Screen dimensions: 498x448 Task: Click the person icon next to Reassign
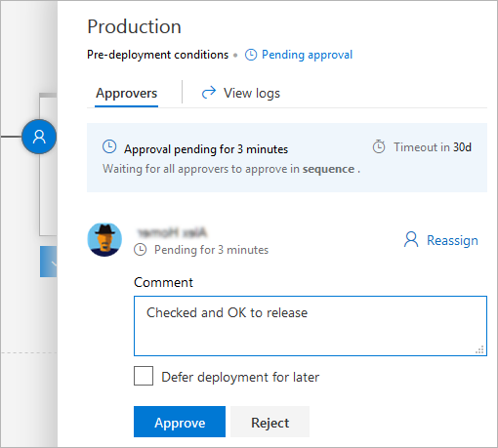[411, 240]
